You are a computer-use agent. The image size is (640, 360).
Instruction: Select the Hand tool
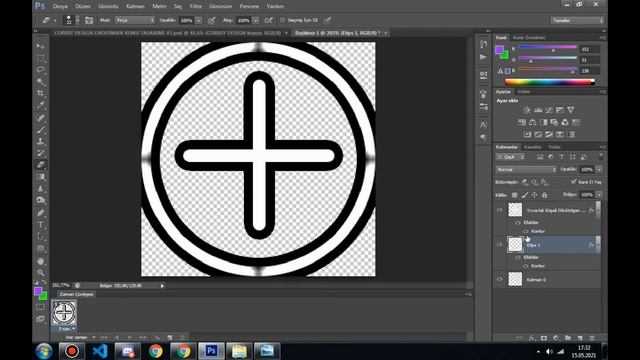[x=40, y=260]
